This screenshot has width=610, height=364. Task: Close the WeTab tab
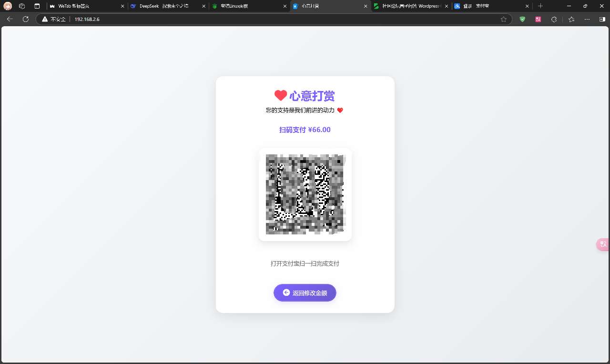122,6
